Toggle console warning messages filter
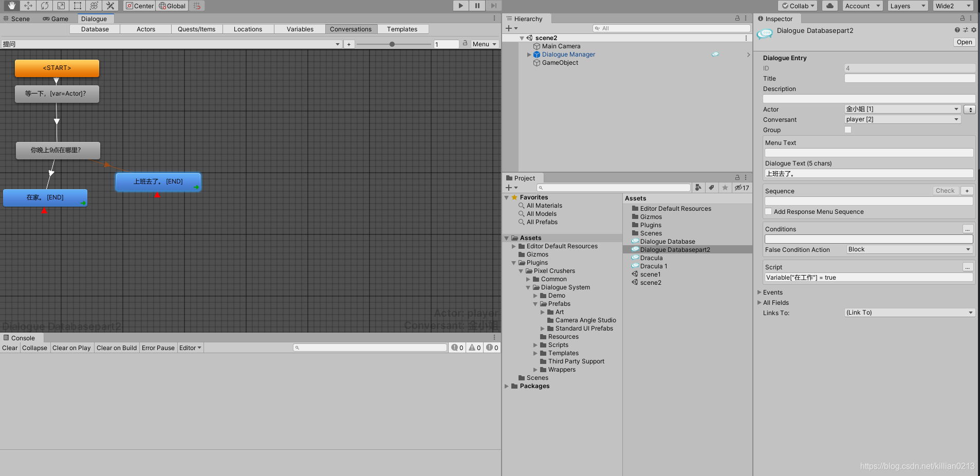 pos(475,348)
